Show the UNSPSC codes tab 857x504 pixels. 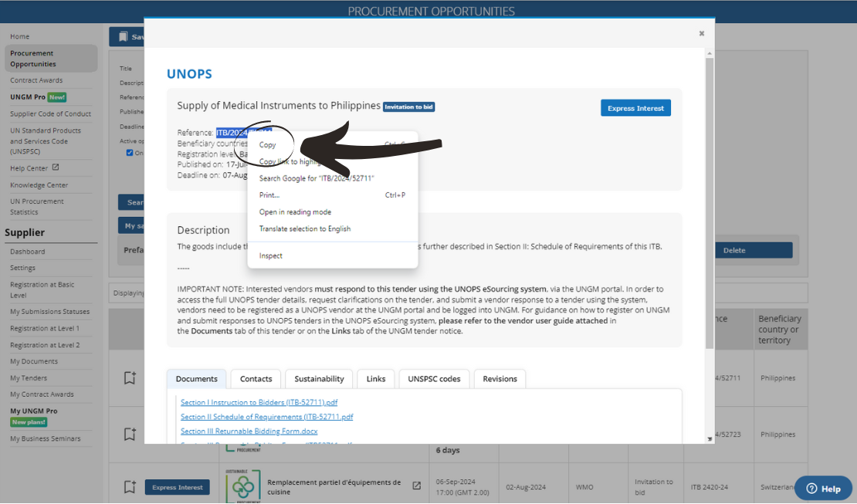434,379
